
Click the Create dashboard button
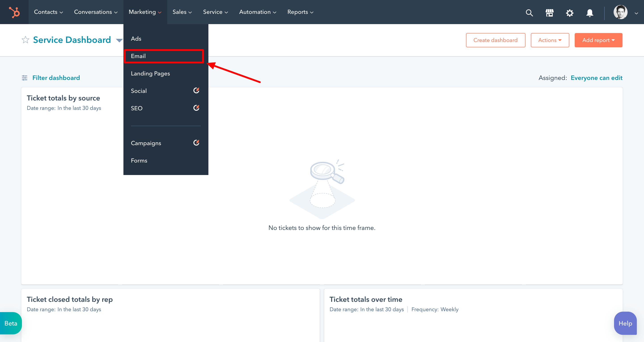pos(495,40)
